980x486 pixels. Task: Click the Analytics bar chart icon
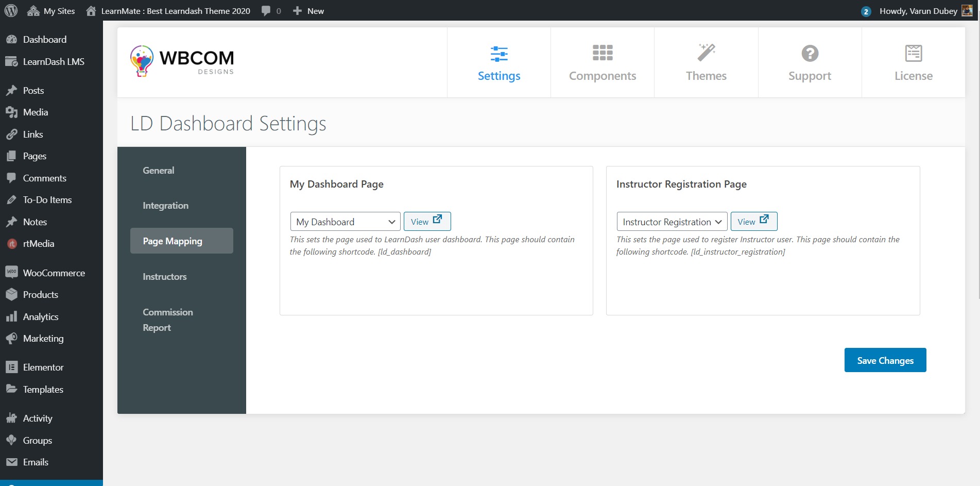[x=11, y=317]
